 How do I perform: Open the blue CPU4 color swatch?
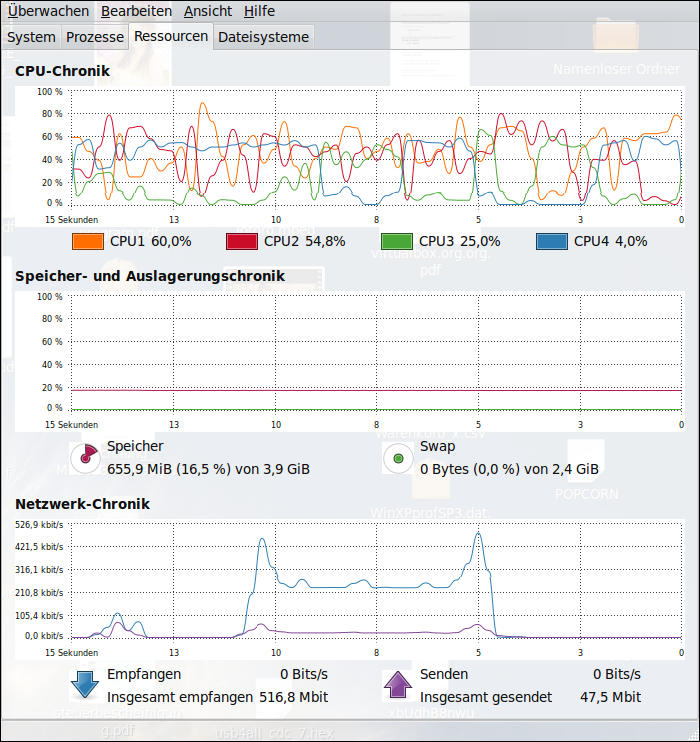coord(553,241)
